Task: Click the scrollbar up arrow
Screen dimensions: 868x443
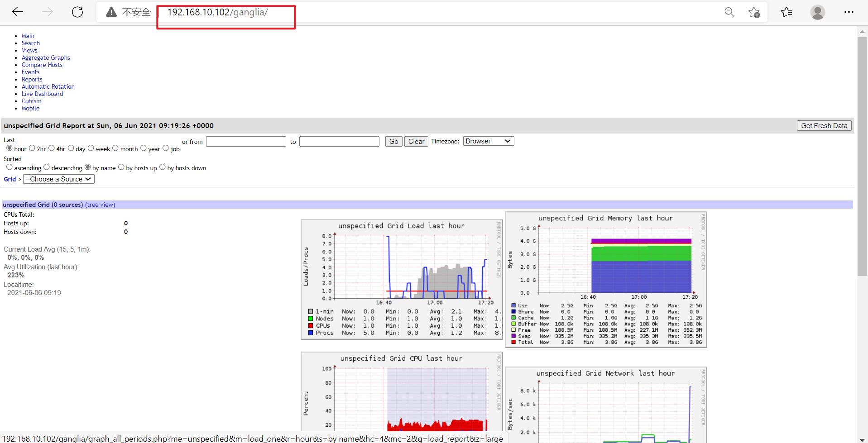Action: tap(862, 32)
